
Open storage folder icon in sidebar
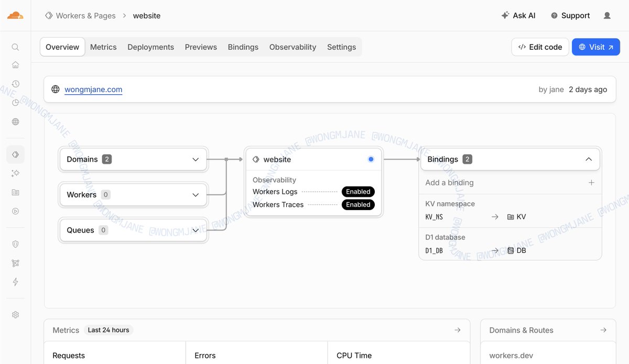click(x=15, y=192)
